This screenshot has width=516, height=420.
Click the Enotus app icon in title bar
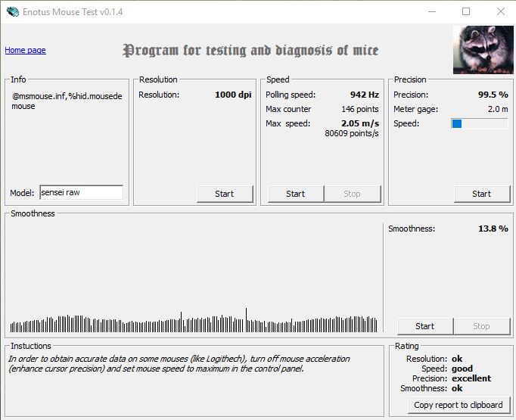[x=13, y=12]
